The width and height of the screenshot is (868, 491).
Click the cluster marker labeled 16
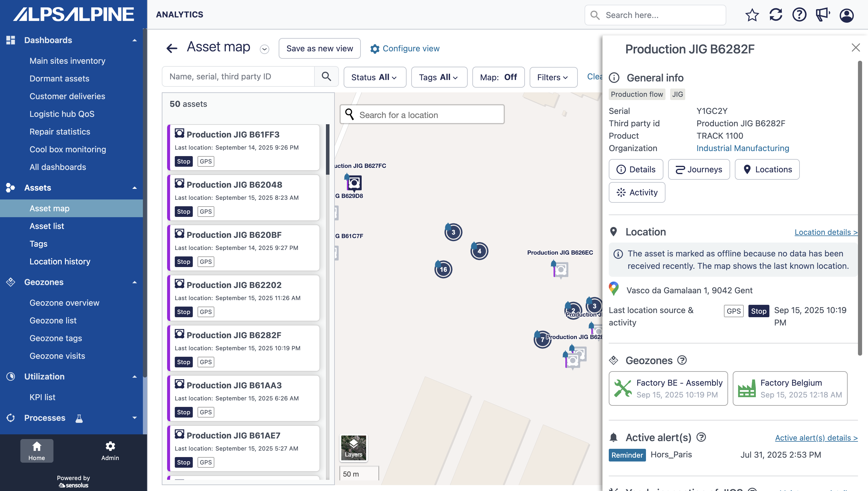tap(443, 269)
